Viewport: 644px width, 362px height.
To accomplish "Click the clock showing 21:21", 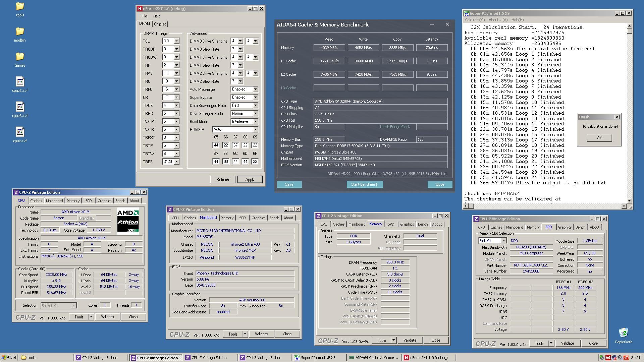I will [635, 358].
